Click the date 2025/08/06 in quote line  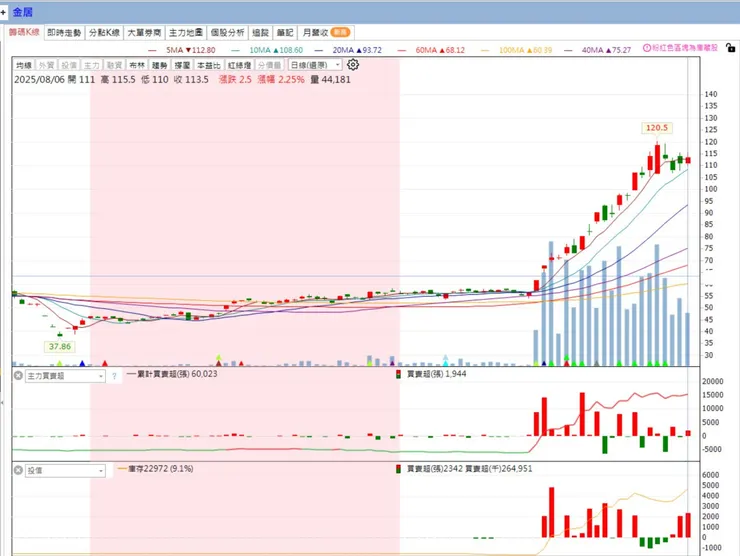click(39, 80)
